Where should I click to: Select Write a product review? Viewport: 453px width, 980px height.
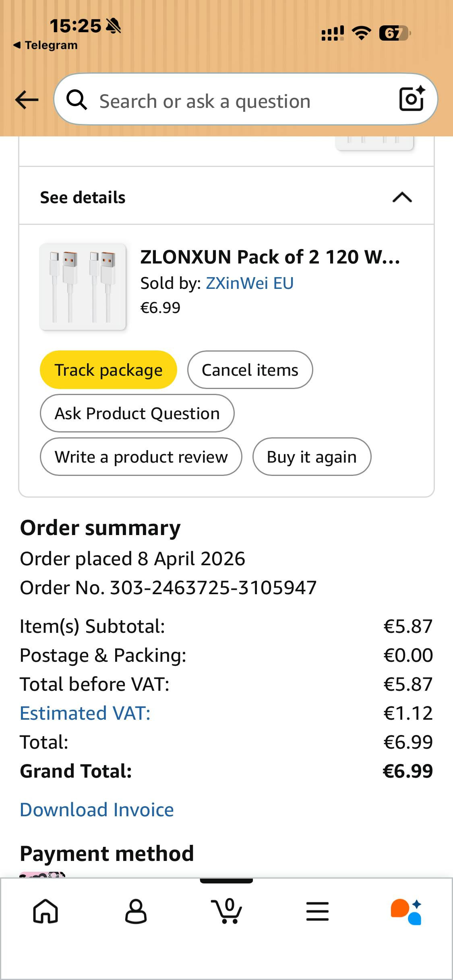coord(141,457)
